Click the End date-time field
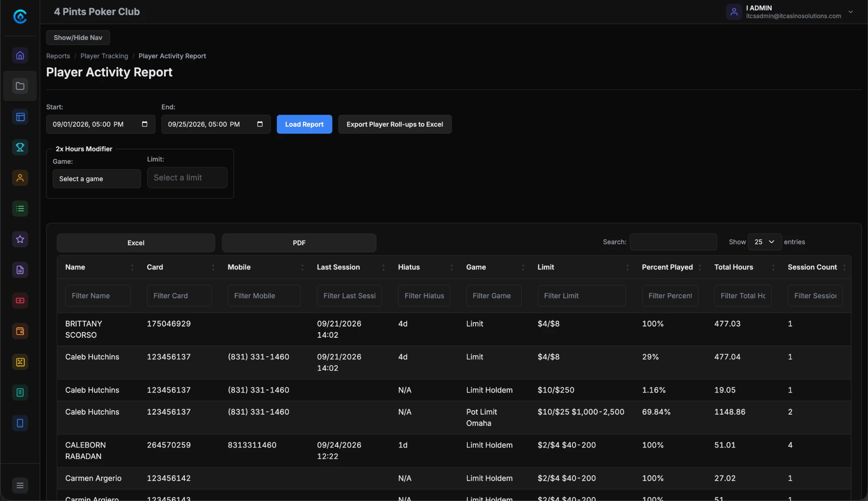Screen dimensions: 868x501 coord(216,124)
